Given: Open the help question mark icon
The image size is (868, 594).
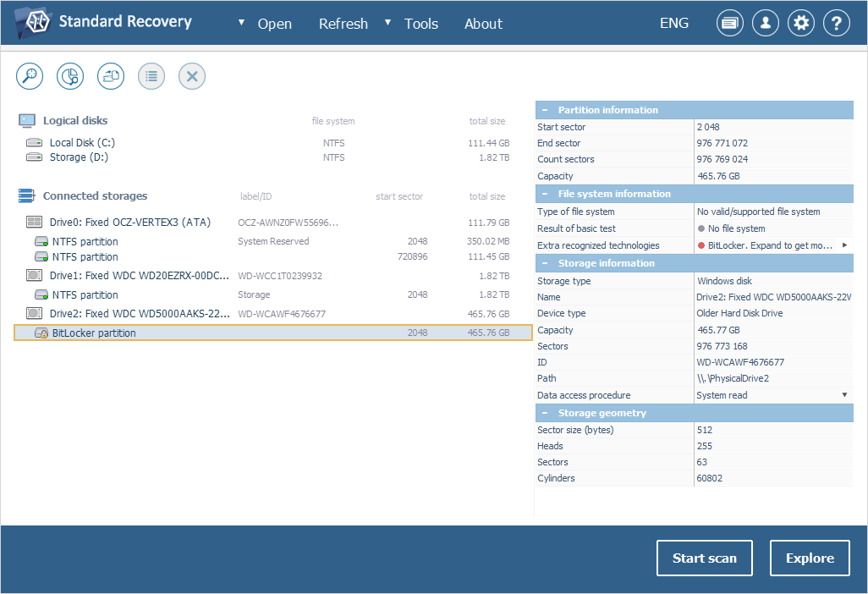Looking at the screenshot, I should pyautogui.click(x=836, y=23).
